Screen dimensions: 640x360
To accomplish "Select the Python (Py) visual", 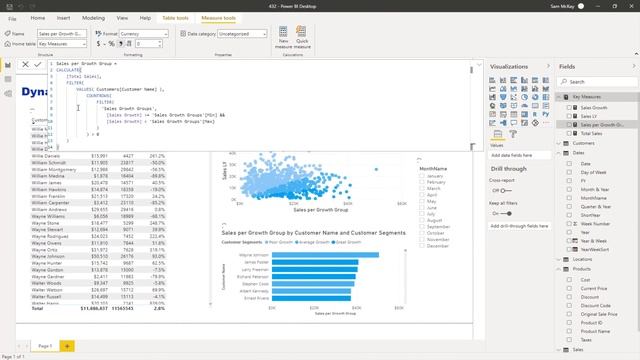I will pyautogui.click(x=546, y=114).
